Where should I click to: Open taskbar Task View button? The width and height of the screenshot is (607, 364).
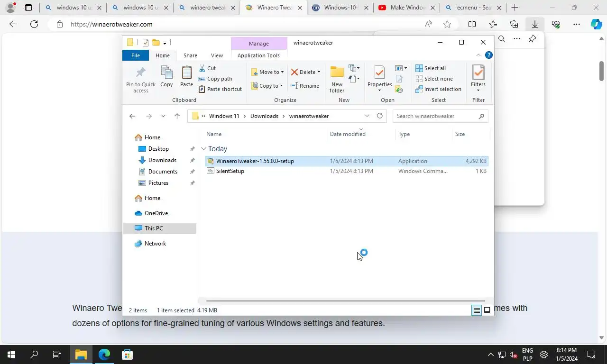pyautogui.click(x=57, y=355)
